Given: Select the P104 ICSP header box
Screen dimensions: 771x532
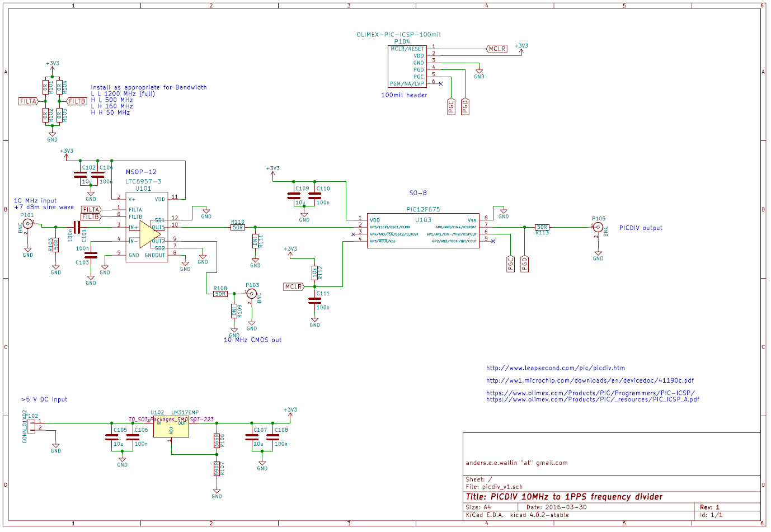Looking at the screenshot, I should [408, 66].
